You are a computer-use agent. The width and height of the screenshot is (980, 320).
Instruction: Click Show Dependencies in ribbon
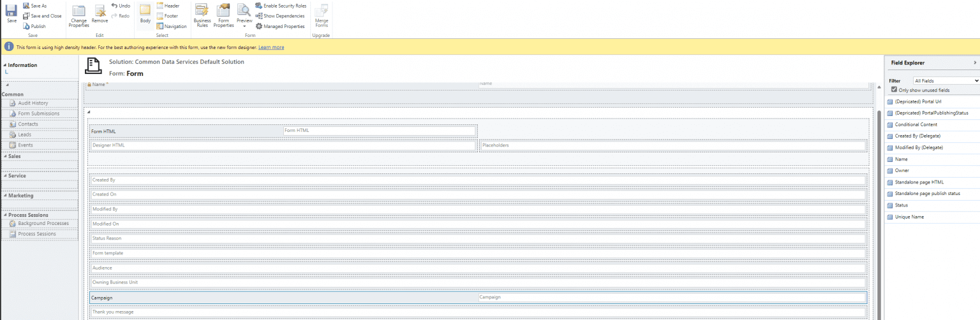pos(280,16)
